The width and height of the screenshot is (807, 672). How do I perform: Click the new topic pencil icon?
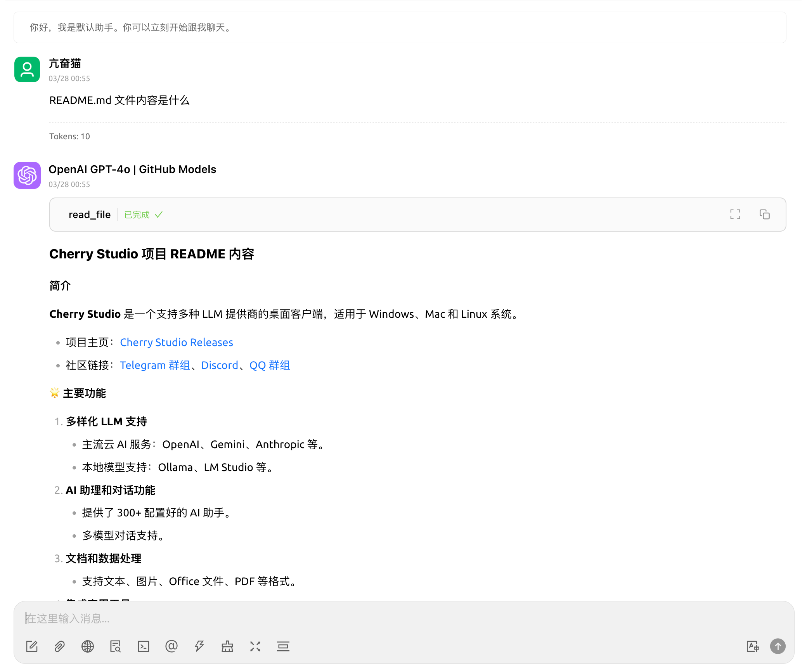32,646
